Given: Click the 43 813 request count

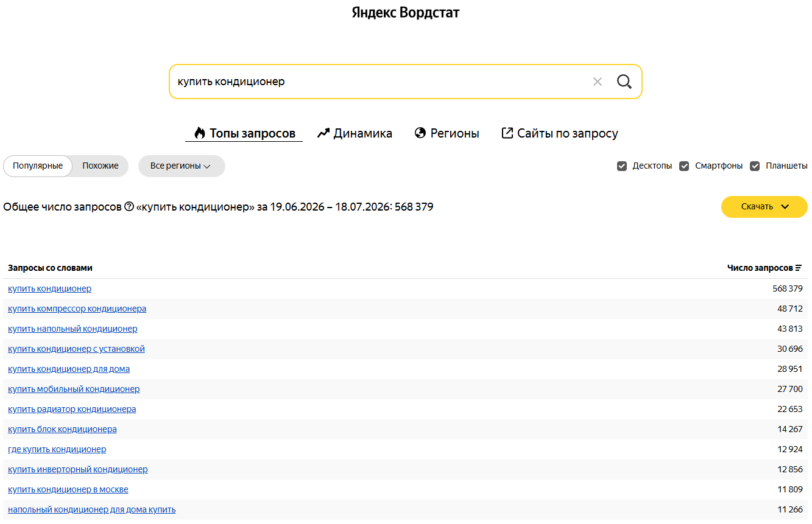Looking at the screenshot, I should coord(790,329).
